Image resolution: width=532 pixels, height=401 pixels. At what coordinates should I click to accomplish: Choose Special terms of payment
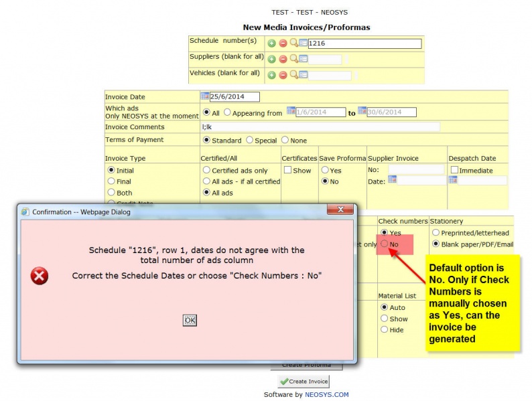[x=249, y=140]
